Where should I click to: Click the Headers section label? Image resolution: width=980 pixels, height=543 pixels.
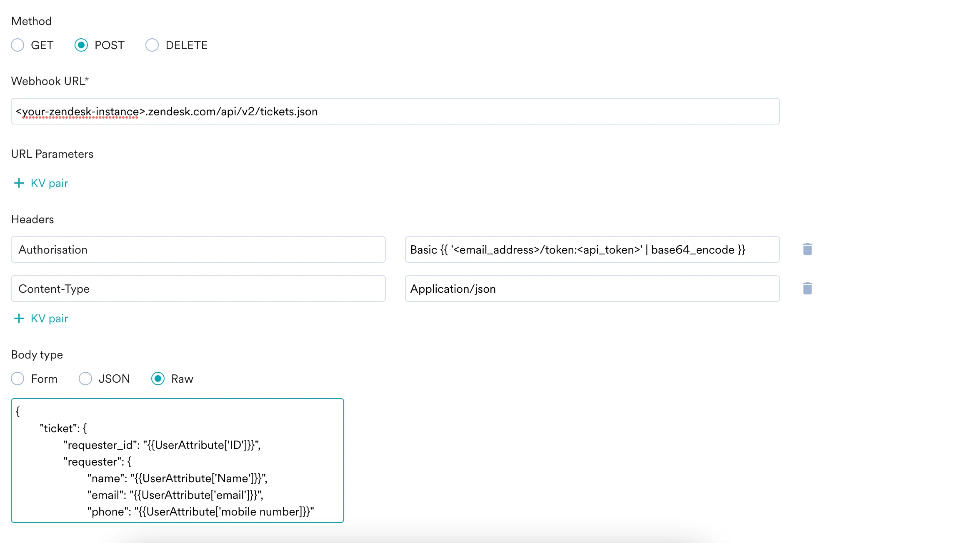coord(32,219)
